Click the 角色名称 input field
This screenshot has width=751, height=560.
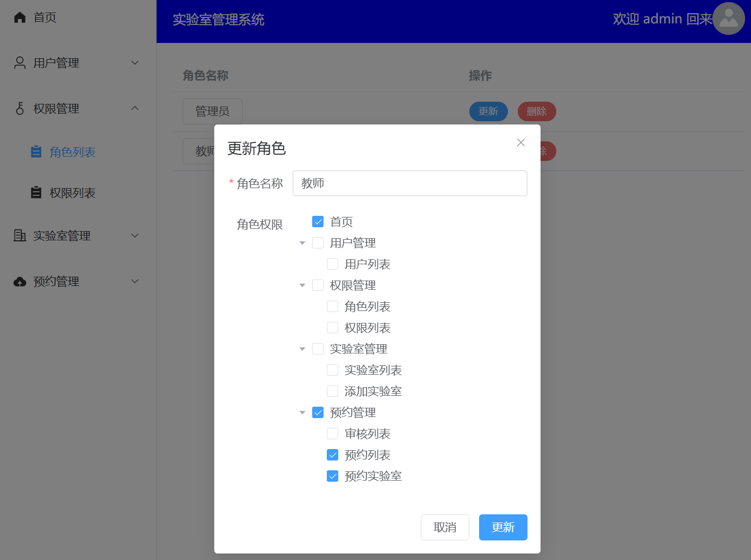(409, 183)
